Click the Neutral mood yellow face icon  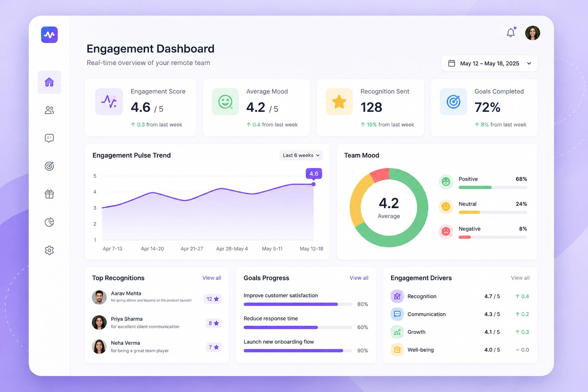point(446,207)
